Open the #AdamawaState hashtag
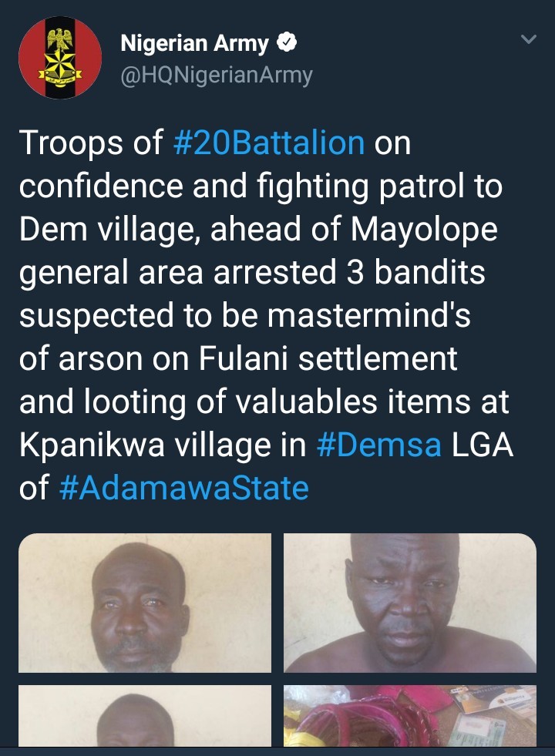555x756 pixels. pos(183,488)
